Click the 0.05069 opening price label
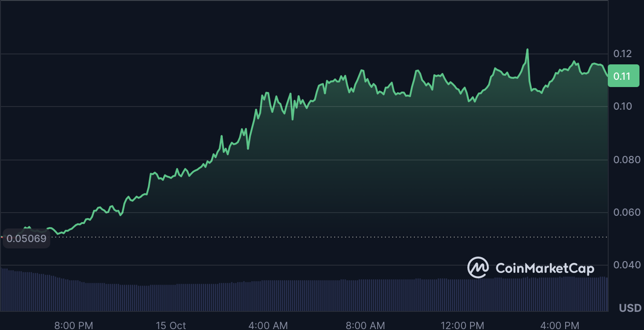644x330 pixels. tap(26, 238)
